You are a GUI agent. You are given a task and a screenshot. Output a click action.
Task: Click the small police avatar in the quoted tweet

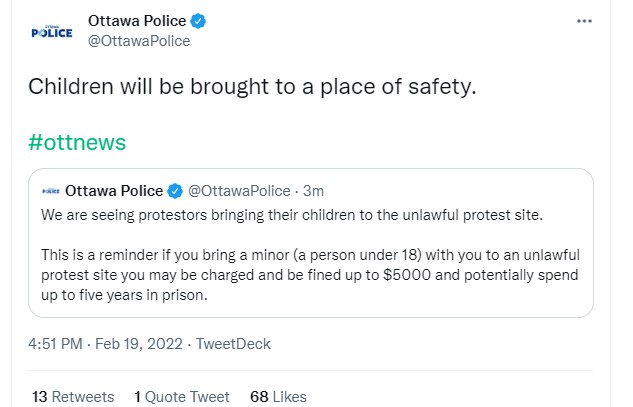pyautogui.click(x=51, y=190)
